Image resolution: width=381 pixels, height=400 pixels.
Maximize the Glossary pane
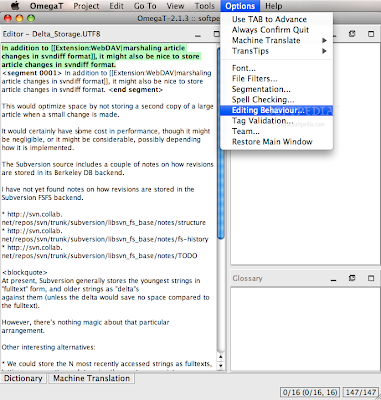(371, 278)
